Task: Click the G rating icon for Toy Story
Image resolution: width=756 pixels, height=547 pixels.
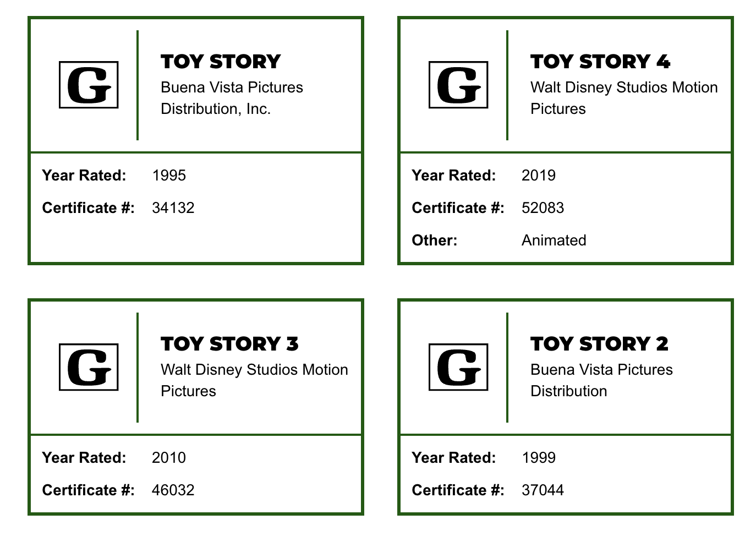Action: click(89, 85)
